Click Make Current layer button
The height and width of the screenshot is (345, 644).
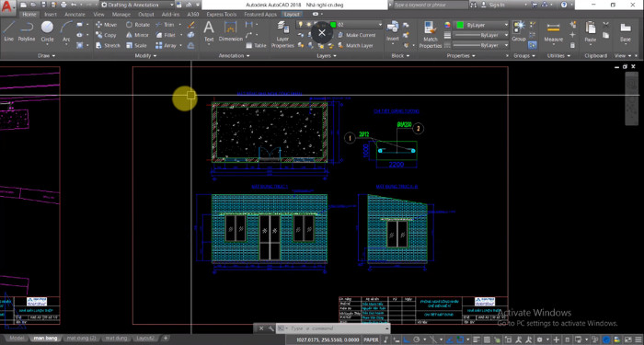click(357, 35)
